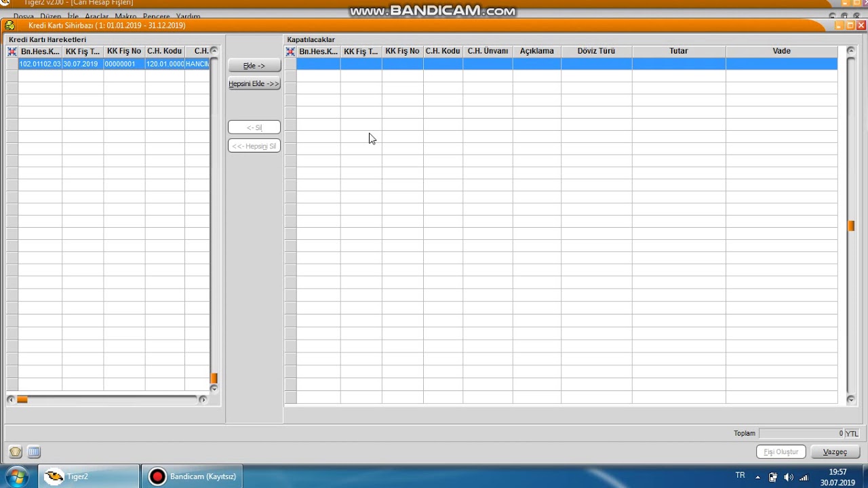Click the Kapatılacaklar scroll up arrow
Image resolution: width=868 pixels, height=488 pixels.
pos(851,51)
